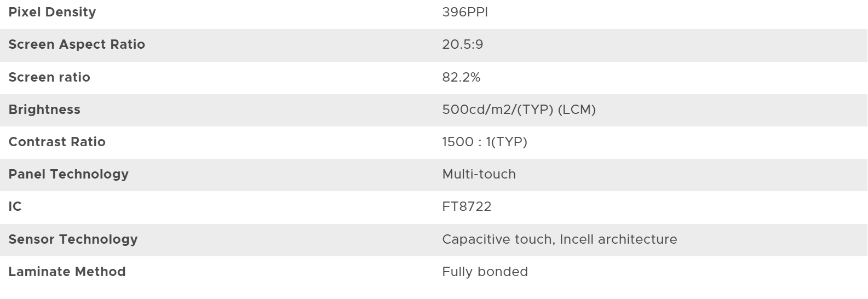Select the 1500 : 1(TYP) value
The height and width of the screenshot is (299, 868).
(485, 142)
